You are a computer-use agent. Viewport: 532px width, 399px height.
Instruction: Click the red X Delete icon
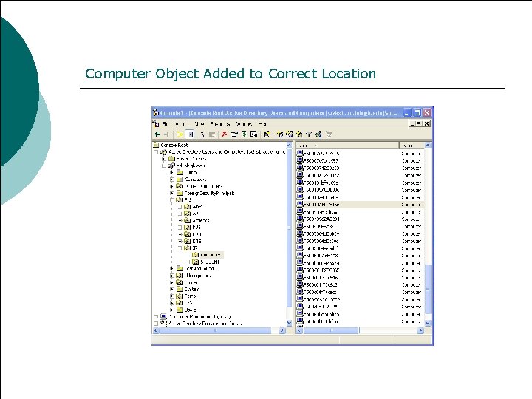[224, 134]
